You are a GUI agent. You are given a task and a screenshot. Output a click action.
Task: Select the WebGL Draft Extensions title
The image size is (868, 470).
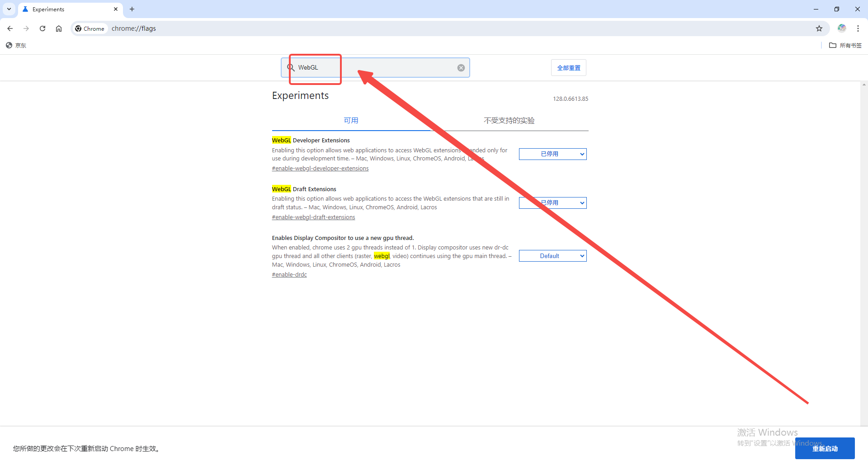(304, 189)
